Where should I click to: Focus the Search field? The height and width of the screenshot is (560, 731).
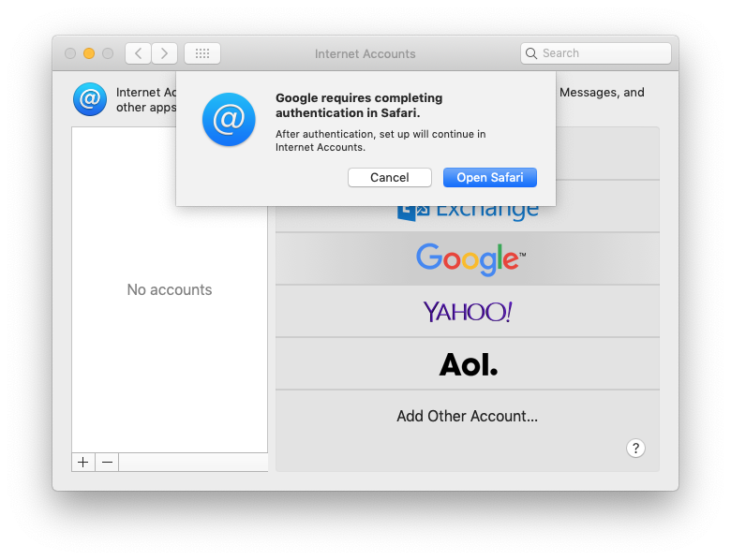pyautogui.click(x=596, y=53)
